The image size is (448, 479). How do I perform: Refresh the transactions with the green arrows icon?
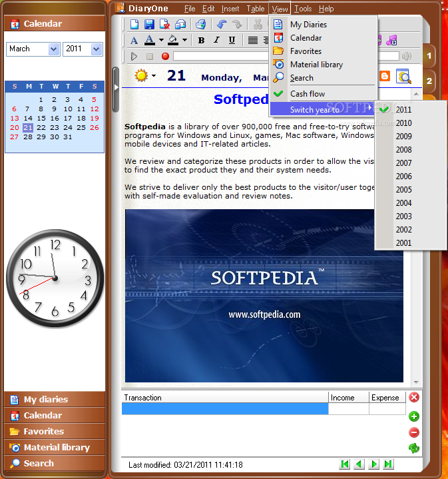point(414,448)
